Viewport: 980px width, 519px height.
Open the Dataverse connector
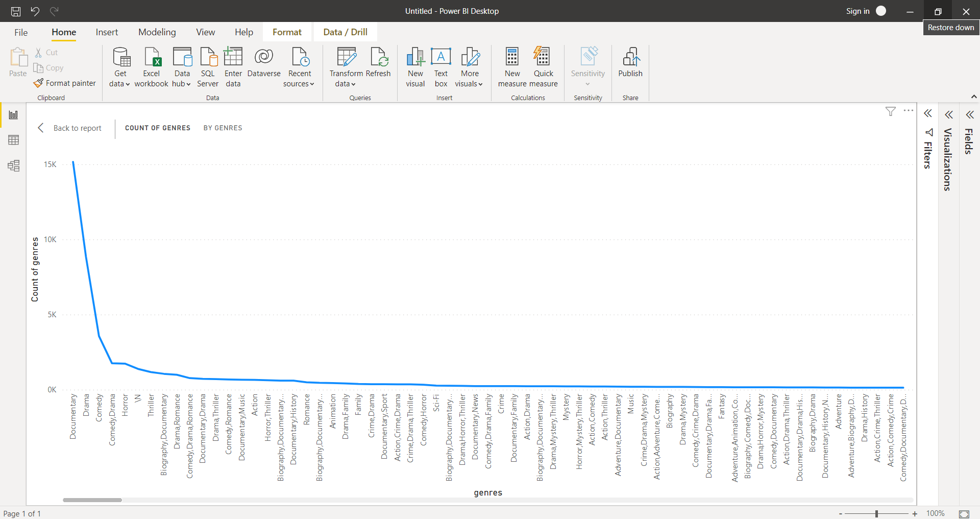263,64
